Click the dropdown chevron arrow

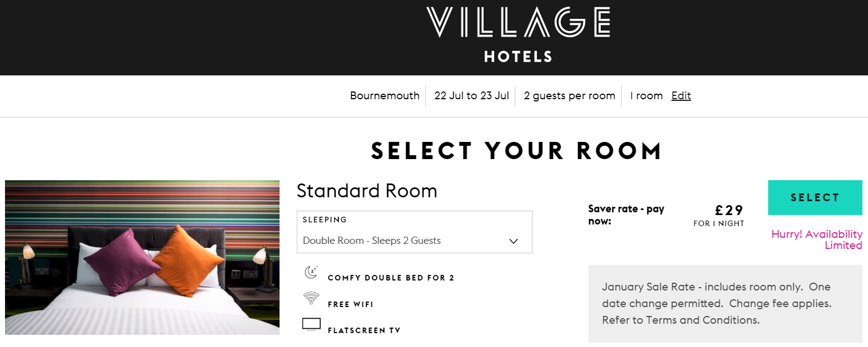[x=514, y=241]
